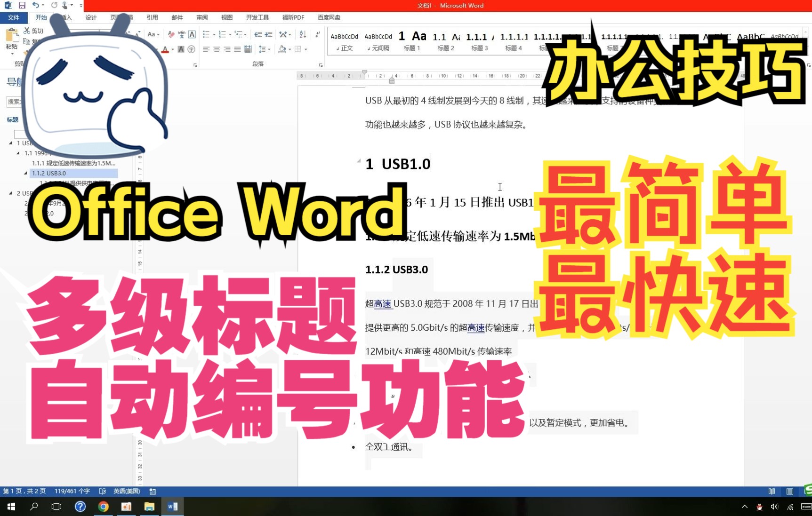Click the Cut (剪切) icon

pyautogui.click(x=27, y=30)
